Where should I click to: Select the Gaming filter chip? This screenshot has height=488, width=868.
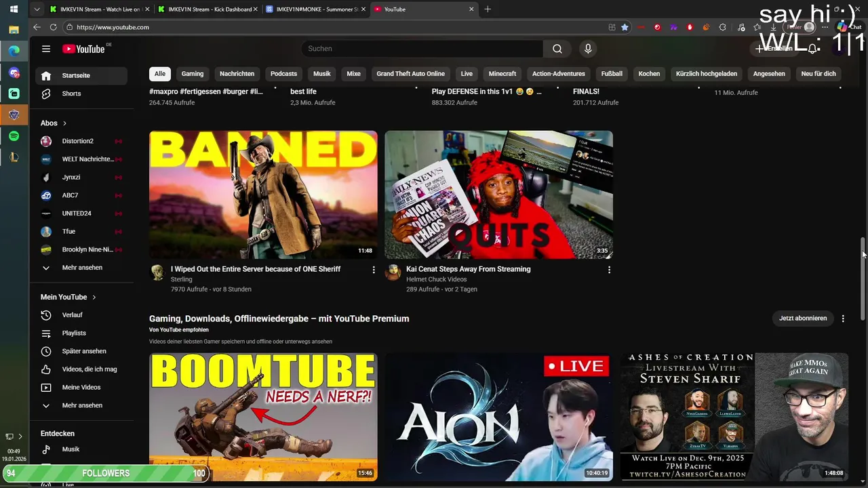tap(192, 74)
